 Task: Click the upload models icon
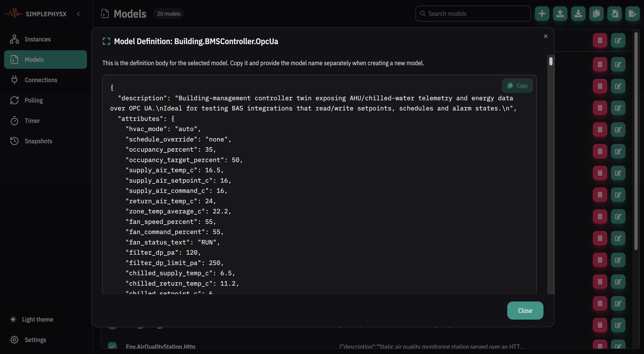coord(560,14)
